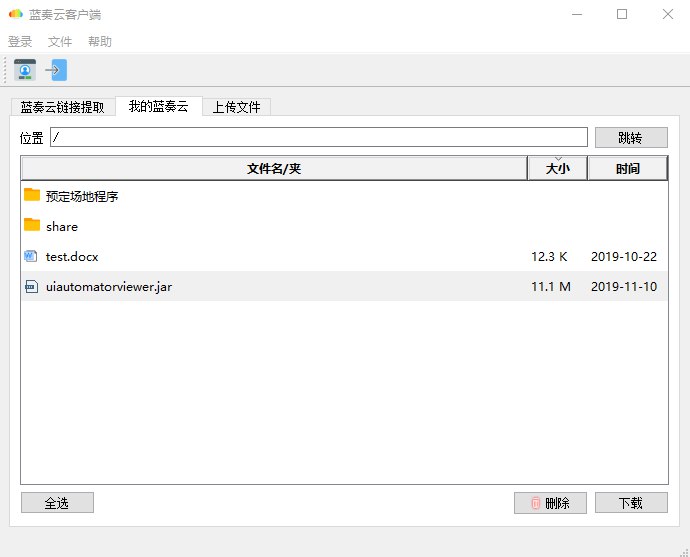This screenshot has width=690, height=557.
Task: Sort by the 时间 column header
Action: pos(628,169)
